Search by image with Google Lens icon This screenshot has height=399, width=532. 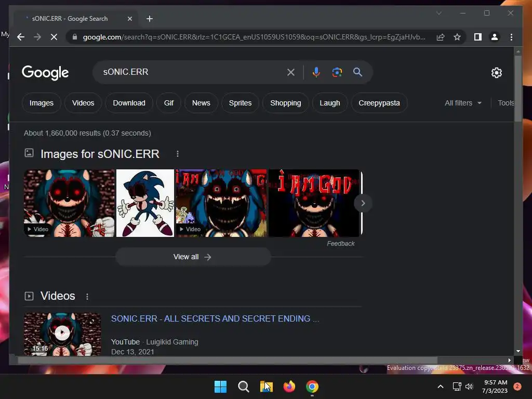(x=337, y=72)
